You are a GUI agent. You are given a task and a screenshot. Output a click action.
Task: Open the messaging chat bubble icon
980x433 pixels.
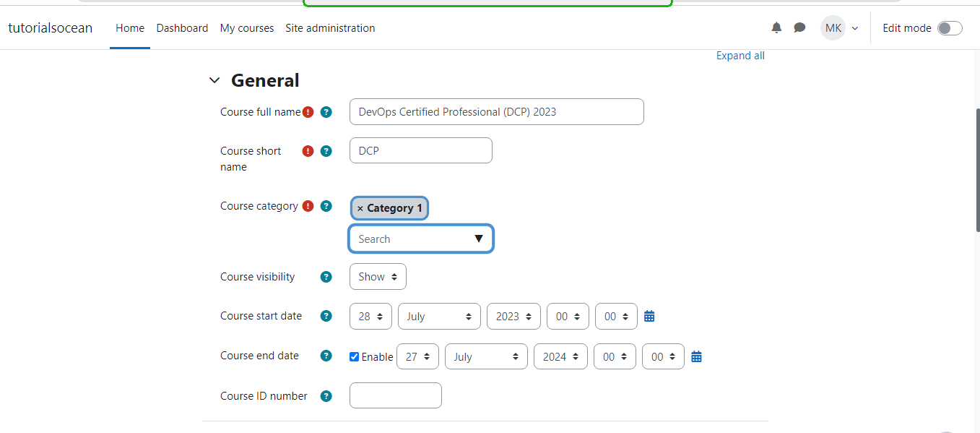[x=799, y=27]
